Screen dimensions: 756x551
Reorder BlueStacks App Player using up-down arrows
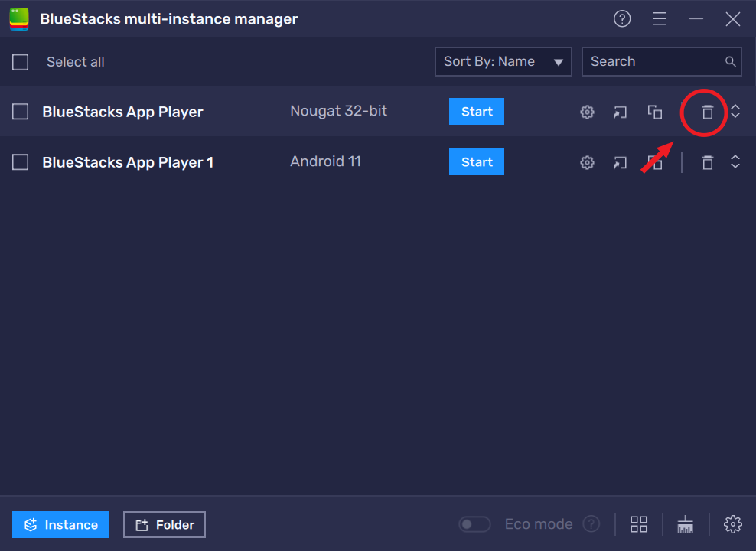pos(735,112)
